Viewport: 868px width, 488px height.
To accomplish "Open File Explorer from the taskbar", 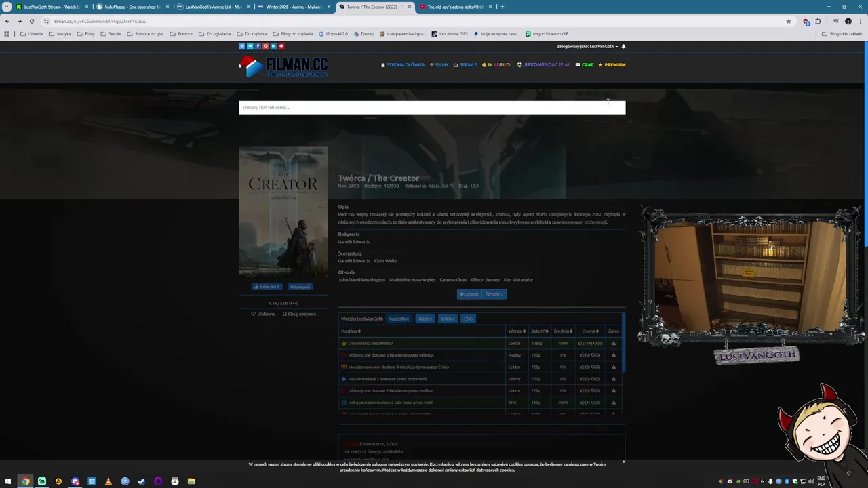I will point(191,481).
